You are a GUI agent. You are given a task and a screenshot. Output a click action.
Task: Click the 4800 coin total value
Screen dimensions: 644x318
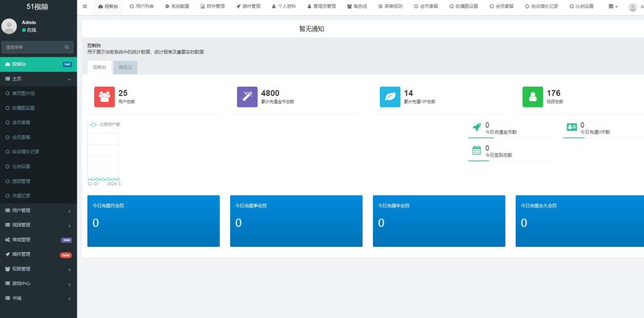click(x=270, y=93)
